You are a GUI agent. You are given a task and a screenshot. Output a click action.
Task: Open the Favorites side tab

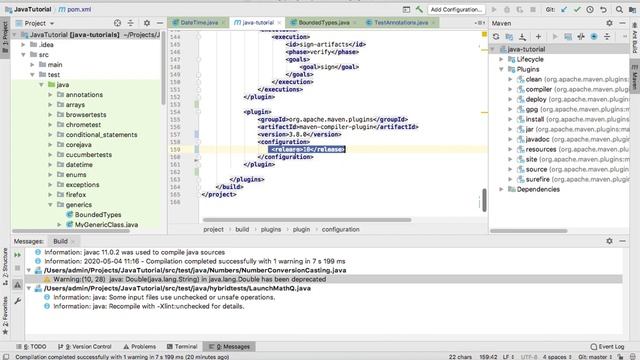click(5, 315)
